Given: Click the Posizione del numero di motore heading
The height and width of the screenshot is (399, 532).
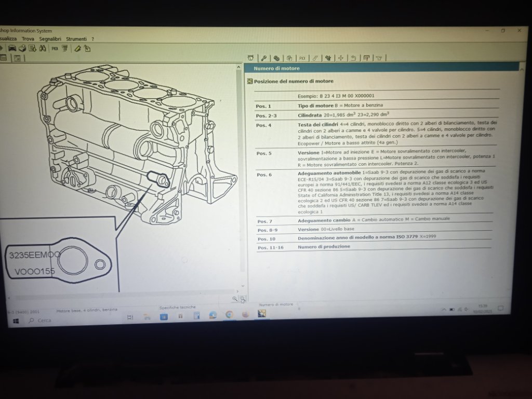Looking at the screenshot, I should [x=294, y=81].
